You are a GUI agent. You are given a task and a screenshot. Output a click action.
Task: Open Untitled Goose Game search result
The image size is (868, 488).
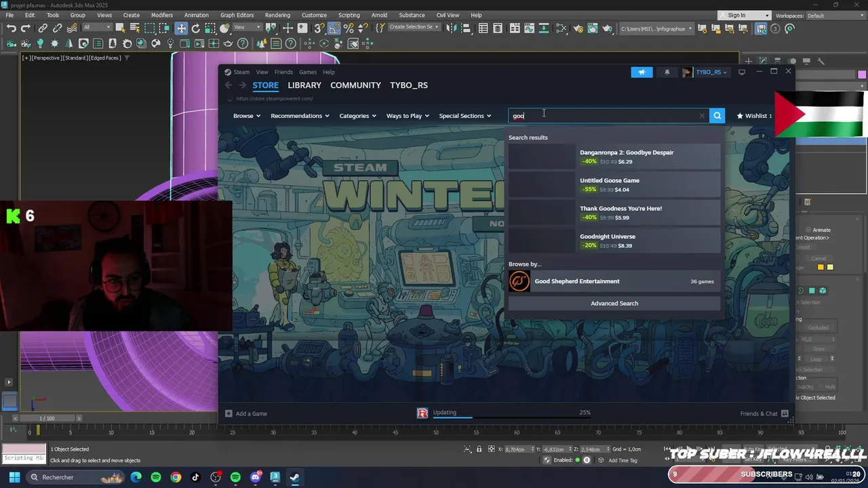tap(614, 184)
